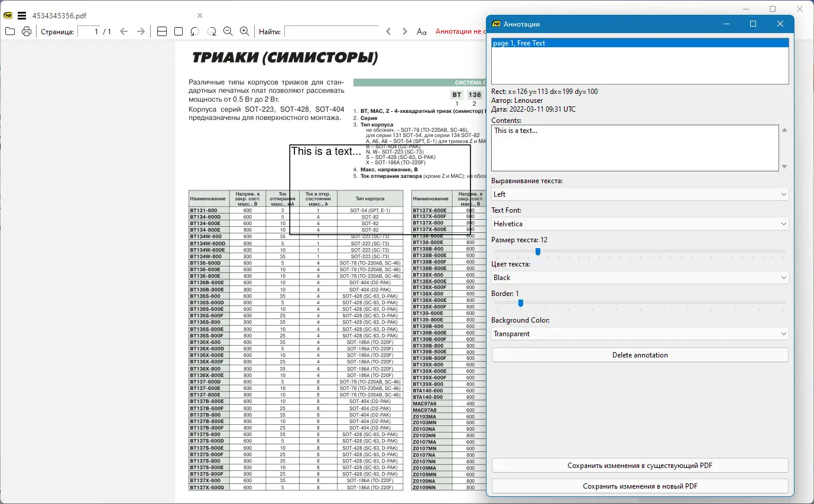The height and width of the screenshot is (504, 814).
Task: Click inside the Найти search field
Action: (x=331, y=31)
